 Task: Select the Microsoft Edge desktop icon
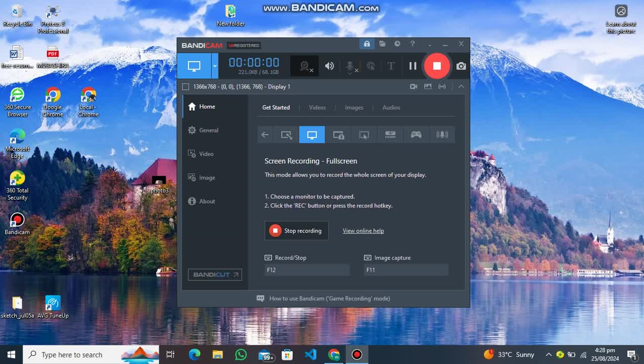click(17, 144)
